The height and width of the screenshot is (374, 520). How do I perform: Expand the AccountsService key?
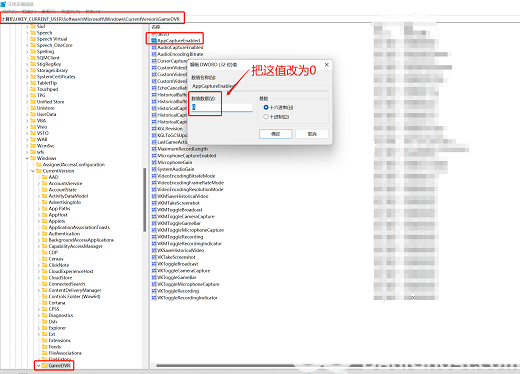[x=39, y=183]
